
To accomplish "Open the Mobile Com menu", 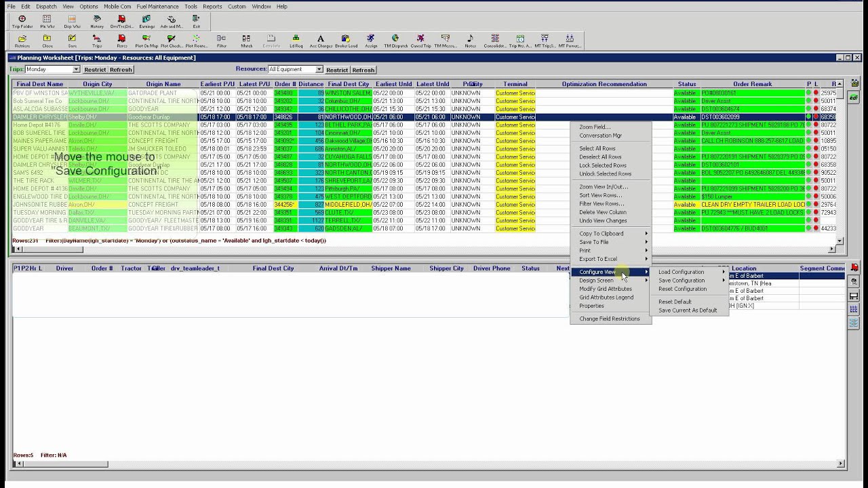I will tap(117, 6).
